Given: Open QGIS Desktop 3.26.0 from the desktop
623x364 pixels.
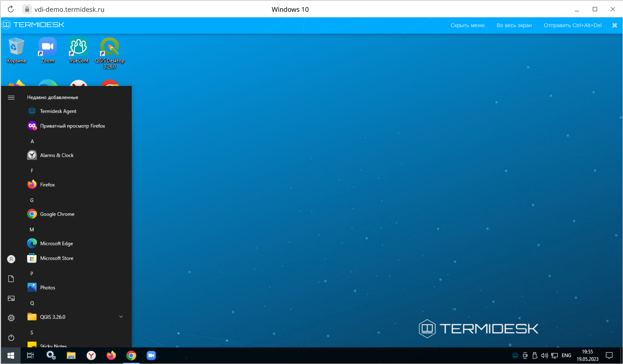Looking at the screenshot, I should point(109,47).
